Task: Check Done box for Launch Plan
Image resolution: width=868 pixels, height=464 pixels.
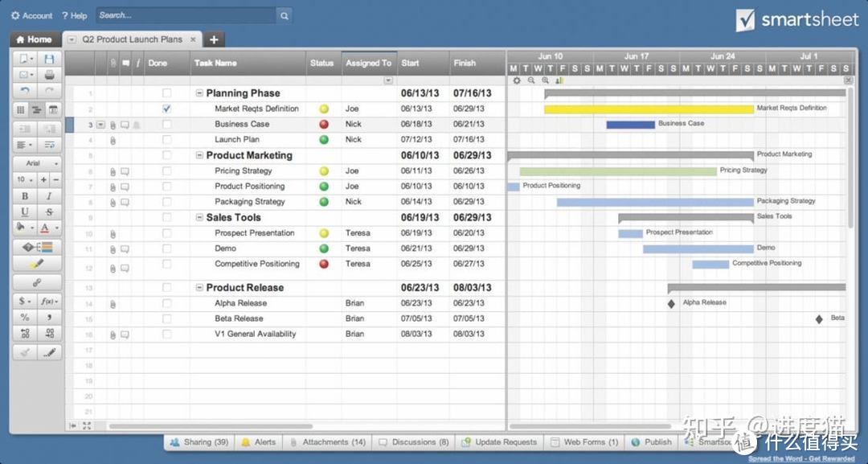Action: [x=166, y=140]
